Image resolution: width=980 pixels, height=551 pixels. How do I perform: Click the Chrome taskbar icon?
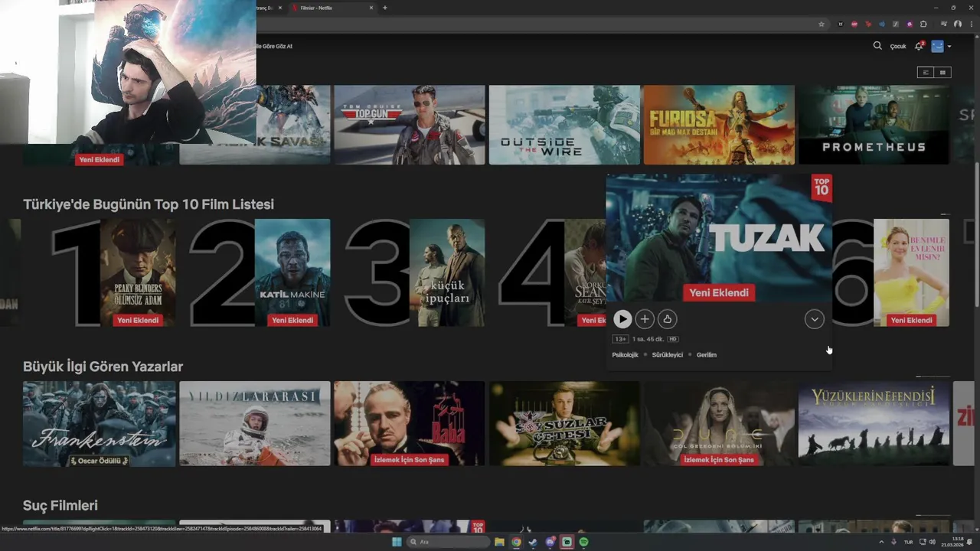(x=516, y=542)
